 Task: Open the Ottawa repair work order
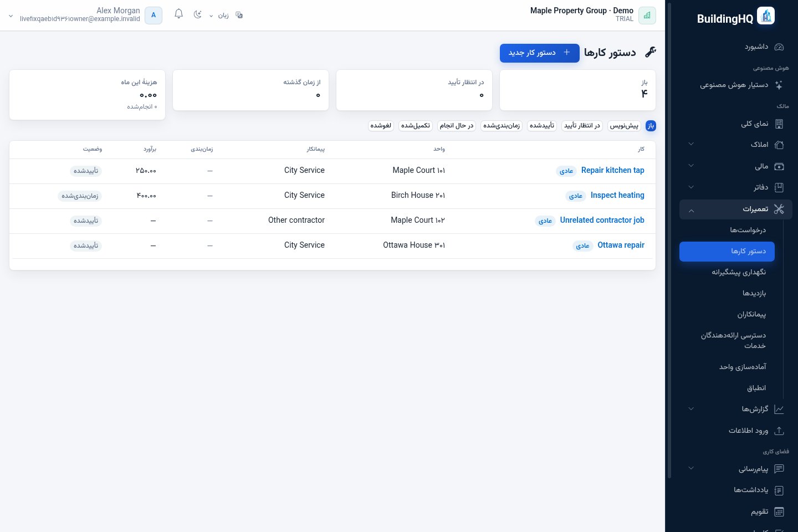(621, 245)
